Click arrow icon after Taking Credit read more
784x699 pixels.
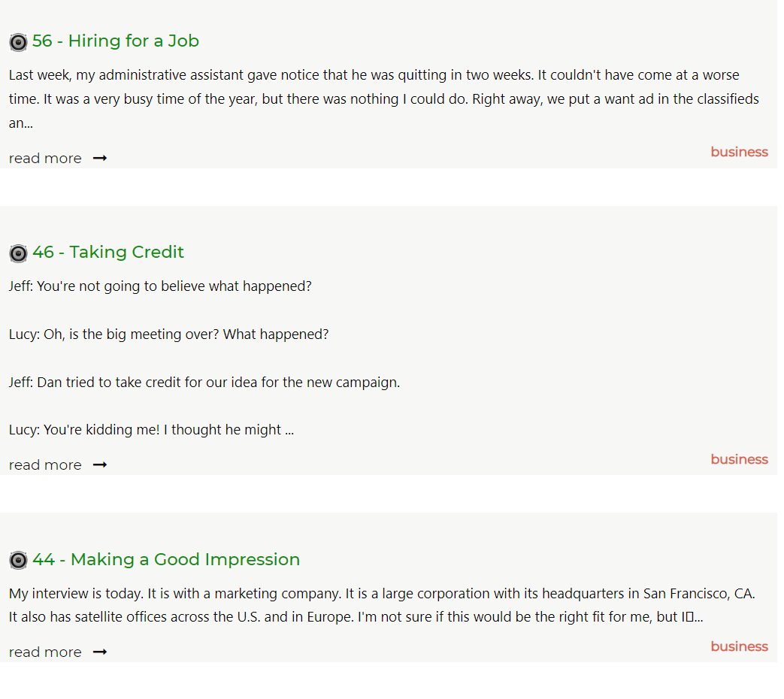(x=100, y=465)
